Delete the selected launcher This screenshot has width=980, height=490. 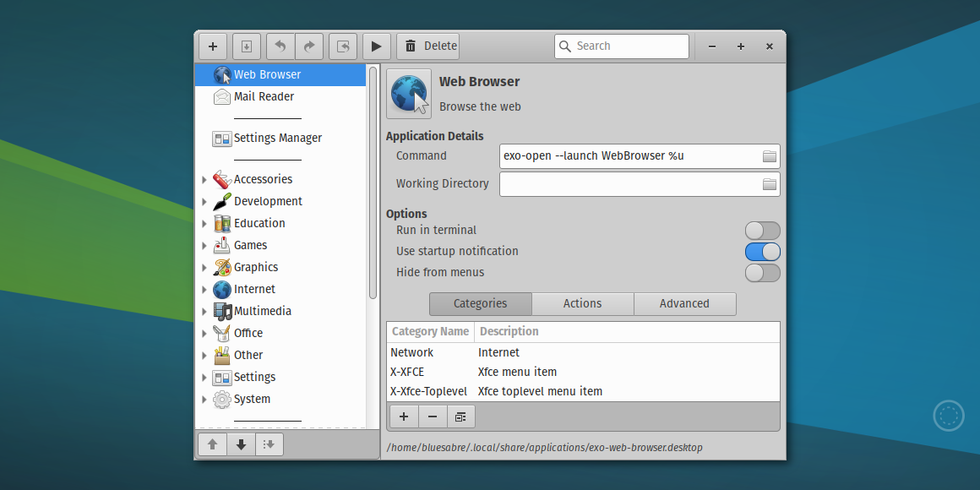(x=427, y=46)
